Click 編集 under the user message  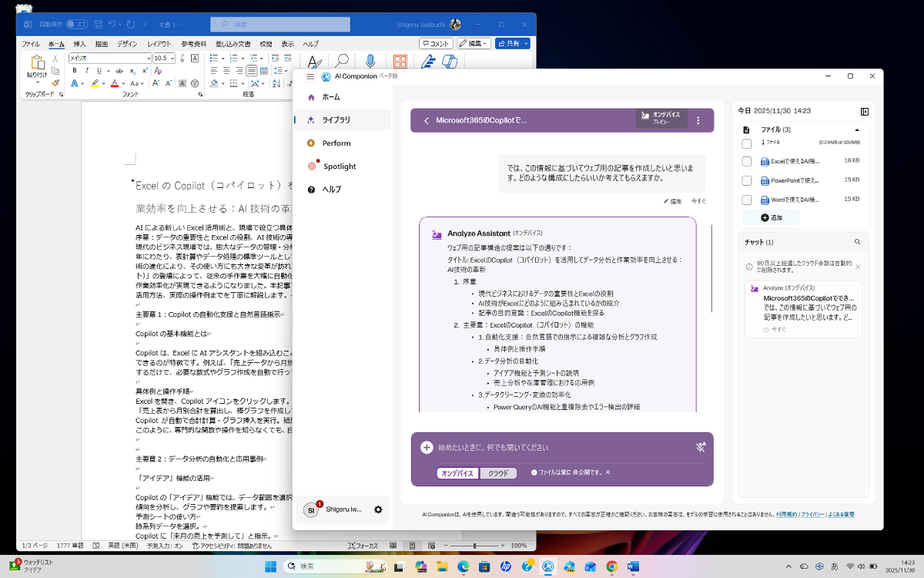point(672,201)
